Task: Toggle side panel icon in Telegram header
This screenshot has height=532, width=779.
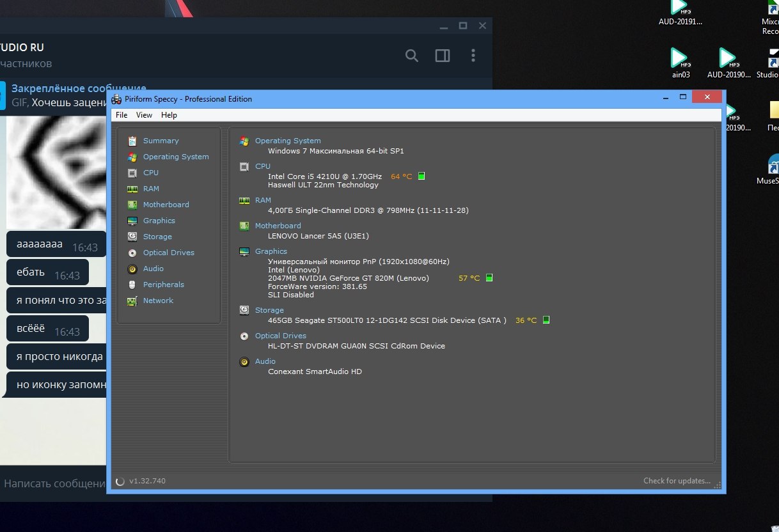Action: pyautogui.click(x=443, y=56)
